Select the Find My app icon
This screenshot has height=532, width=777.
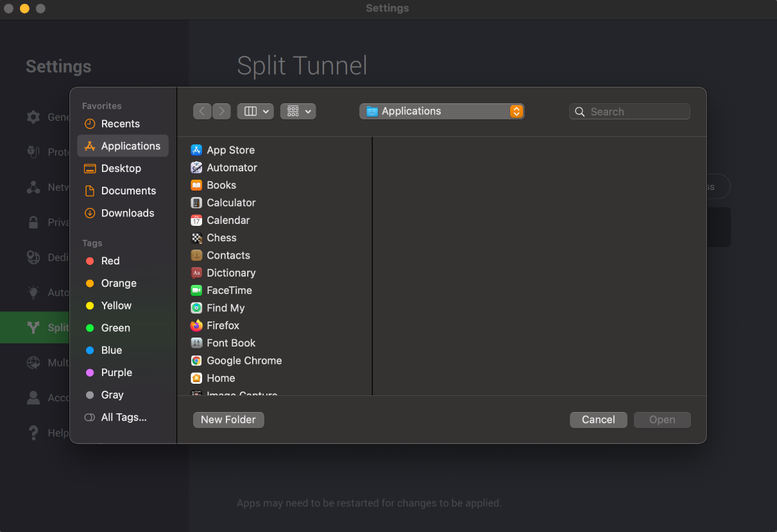196,308
